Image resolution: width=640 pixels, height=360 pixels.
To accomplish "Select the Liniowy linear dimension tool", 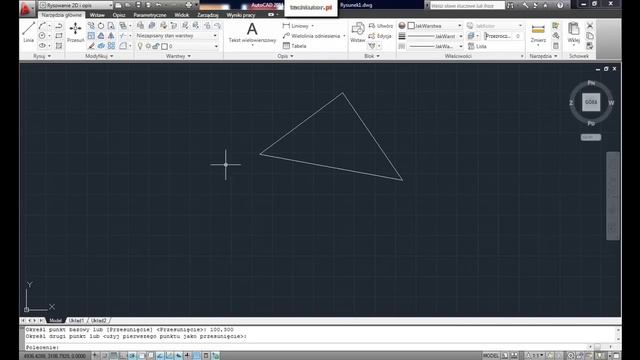I will (x=296, y=26).
